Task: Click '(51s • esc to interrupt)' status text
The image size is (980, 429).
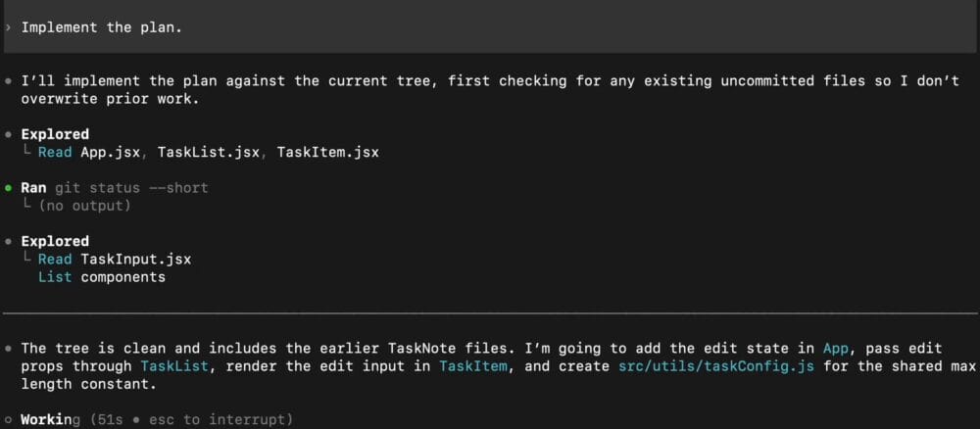Action: click(x=191, y=419)
